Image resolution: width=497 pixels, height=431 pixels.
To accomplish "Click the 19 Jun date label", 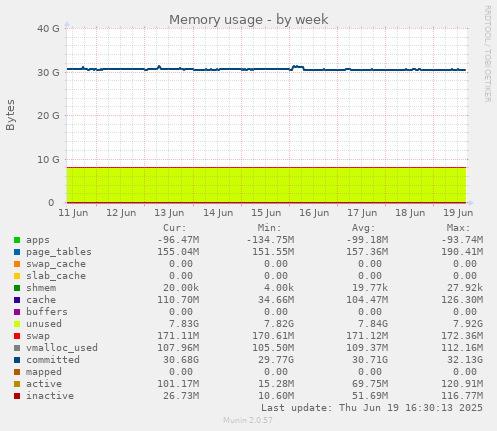I will [x=458, y=213].
